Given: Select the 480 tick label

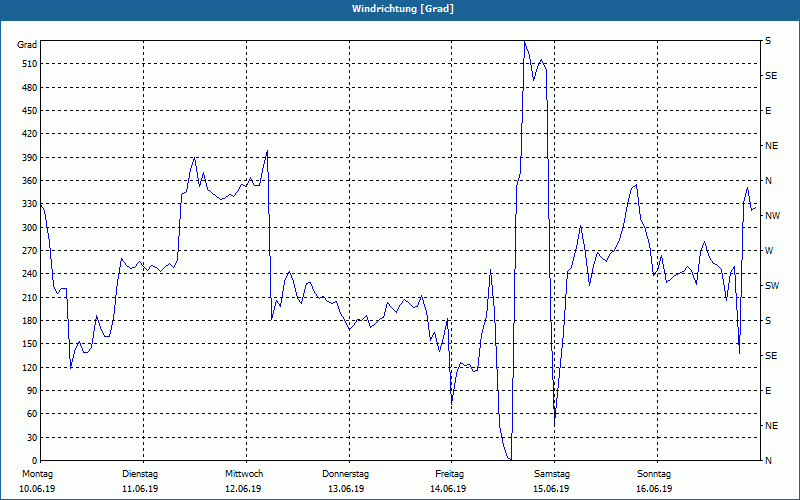Looking at the screenshot, I should coord(30,88).
